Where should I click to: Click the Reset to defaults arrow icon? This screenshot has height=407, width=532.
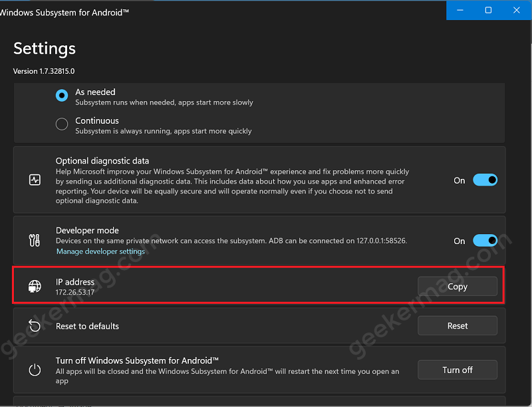pyautogui.click(x=35, y=326)
